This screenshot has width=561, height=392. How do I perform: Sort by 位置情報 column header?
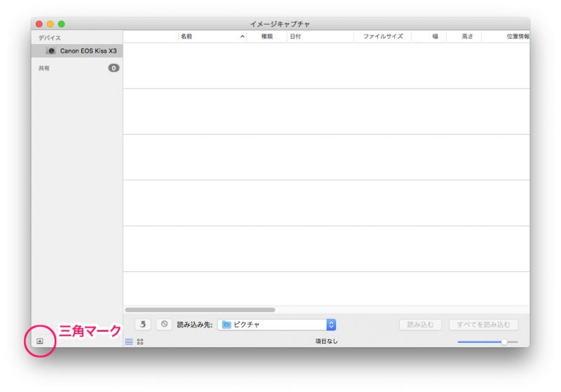tap(506, 36)
